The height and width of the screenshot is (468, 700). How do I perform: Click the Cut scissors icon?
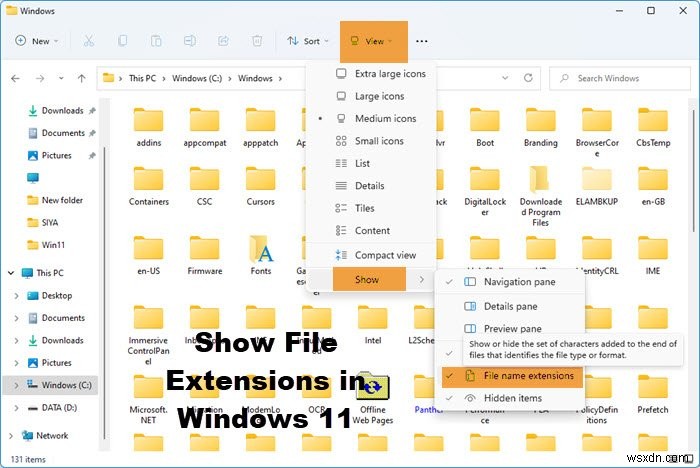click(x=89, y=41)
